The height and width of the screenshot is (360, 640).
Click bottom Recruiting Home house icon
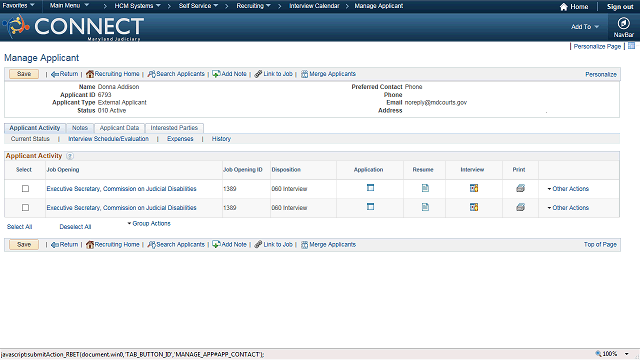tap(90, 244)
